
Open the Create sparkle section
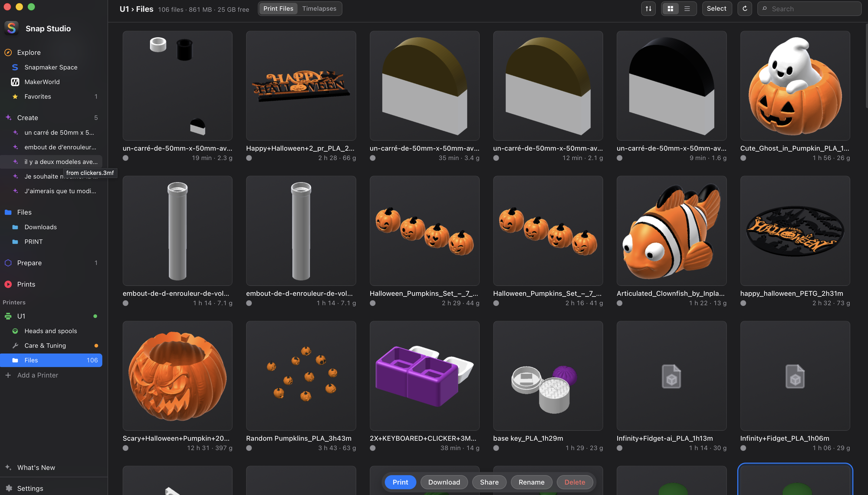click(x=51, y=118)
